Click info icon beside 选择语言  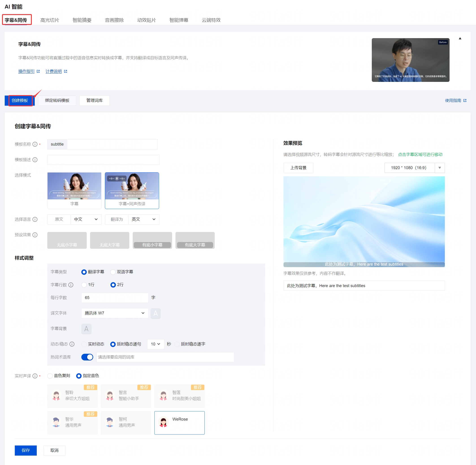pos(35,219)
